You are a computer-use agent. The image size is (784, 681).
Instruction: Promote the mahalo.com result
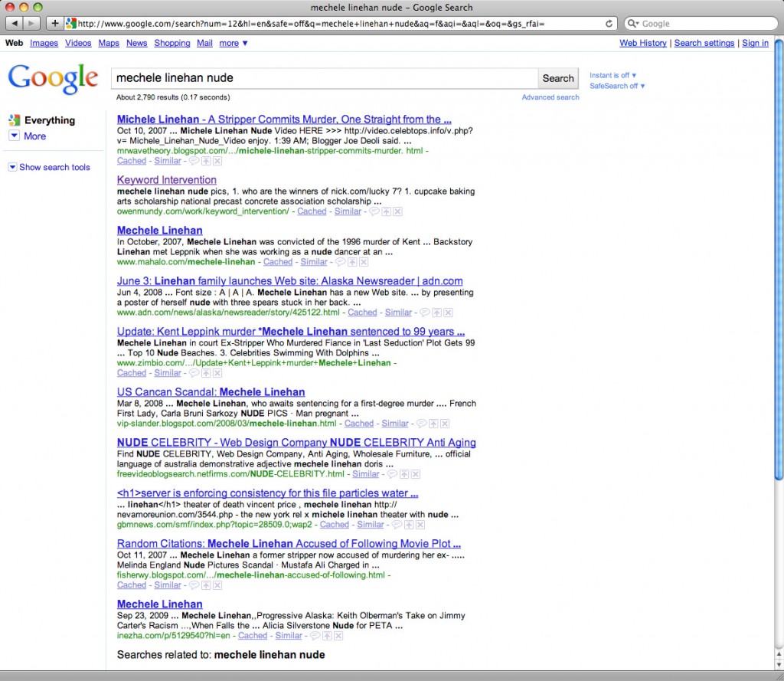[352, 262]
